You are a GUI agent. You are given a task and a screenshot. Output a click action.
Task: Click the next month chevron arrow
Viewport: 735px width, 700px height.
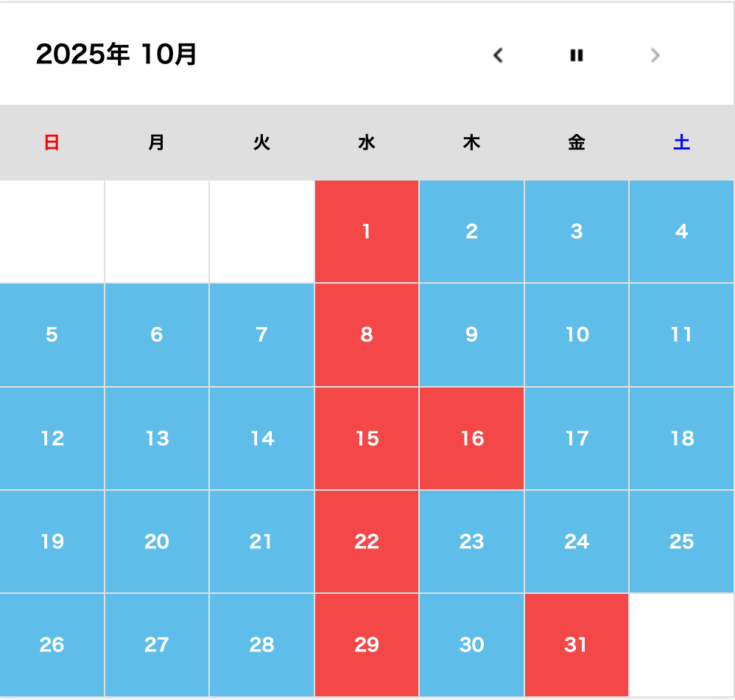pos(655,55)
